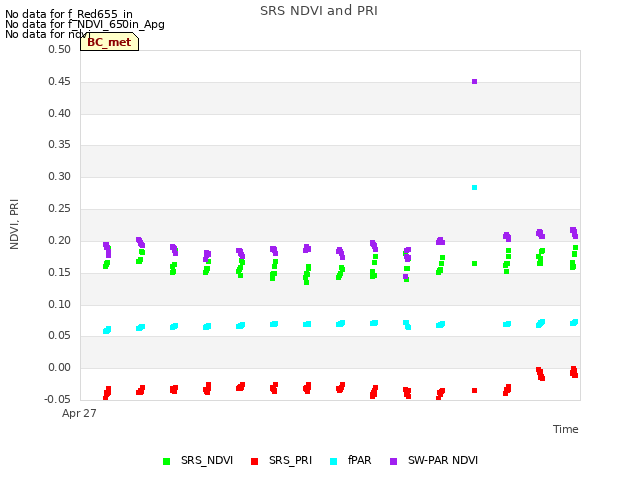640x480 pixels.
Task: Click the 0.00 y-axis tick label
Action: click(59, 367)
